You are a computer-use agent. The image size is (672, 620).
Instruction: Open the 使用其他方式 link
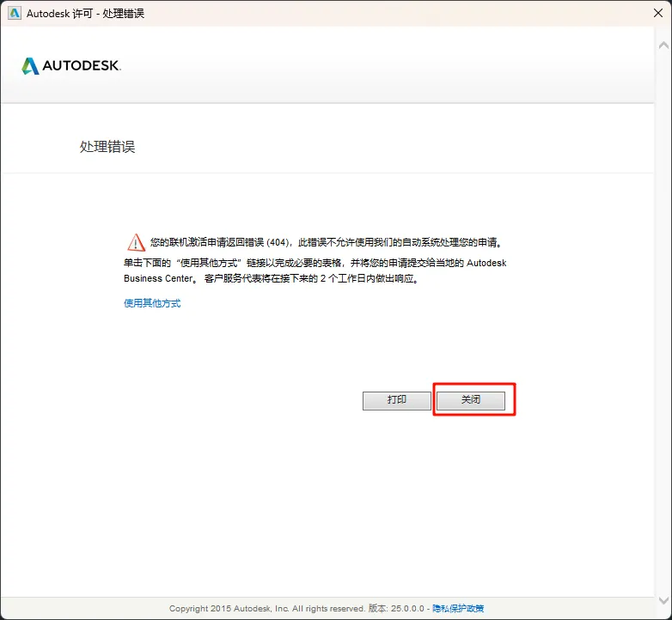152,303
